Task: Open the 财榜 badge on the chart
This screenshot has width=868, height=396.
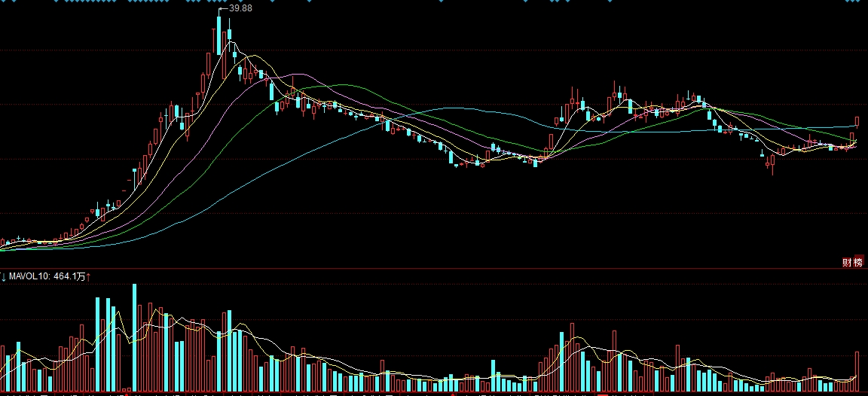Action: [852, 263]
